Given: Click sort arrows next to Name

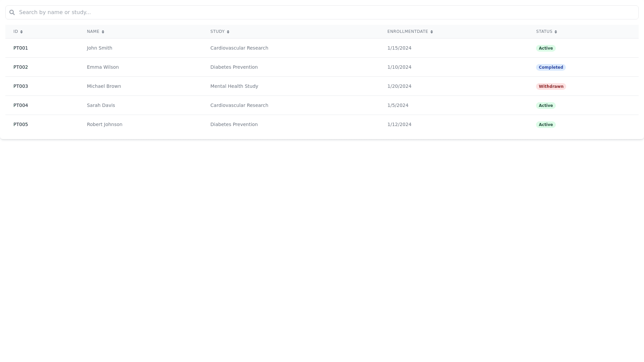Looking at the screenshot, I should (103, 32).
